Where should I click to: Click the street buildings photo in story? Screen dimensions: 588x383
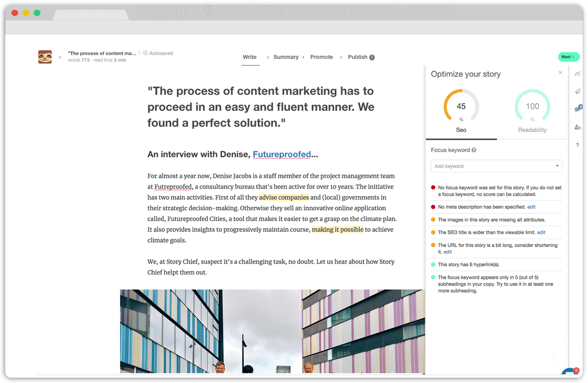(x=272, y=331)
